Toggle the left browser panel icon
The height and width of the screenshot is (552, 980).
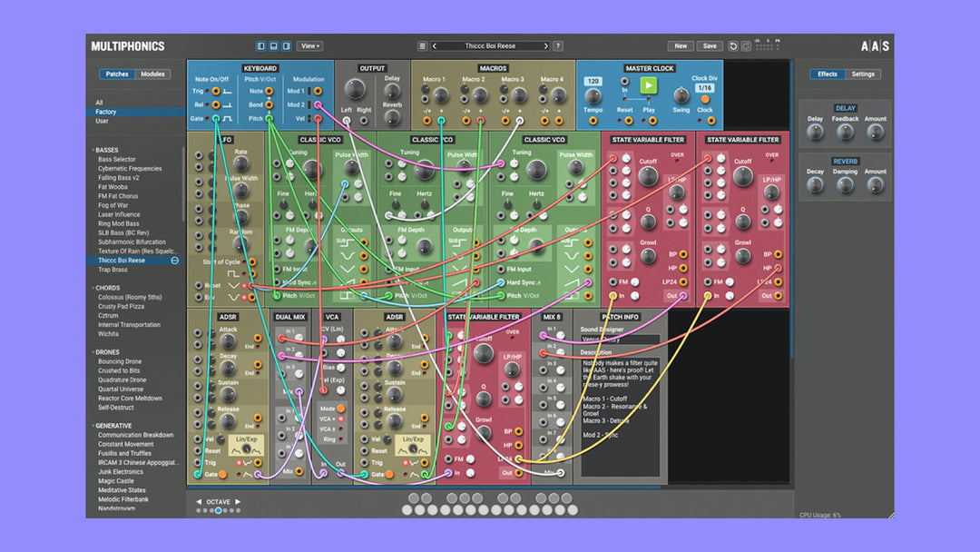(261, 46)
